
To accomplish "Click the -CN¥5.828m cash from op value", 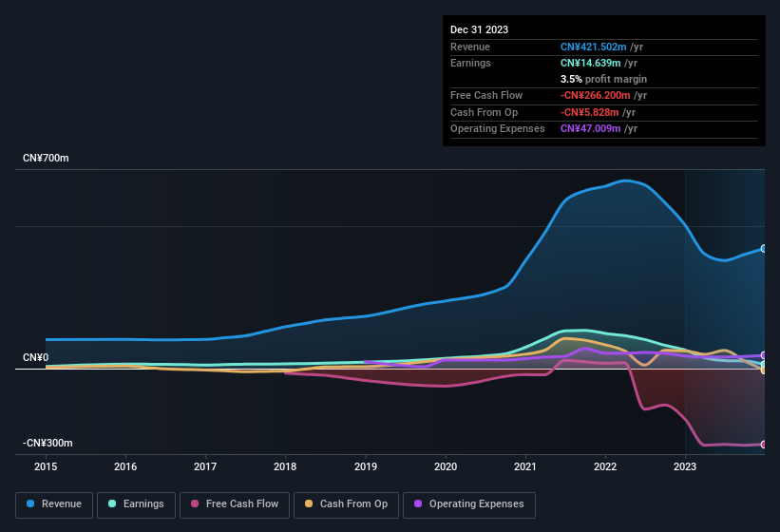I will [589, 112].
